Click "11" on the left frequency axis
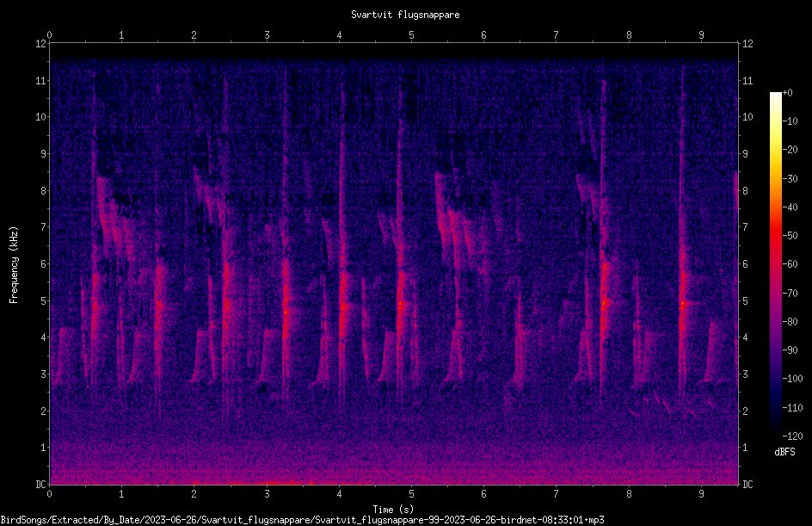The width and height of the screenshot is (812, 526). coord(40,80)
